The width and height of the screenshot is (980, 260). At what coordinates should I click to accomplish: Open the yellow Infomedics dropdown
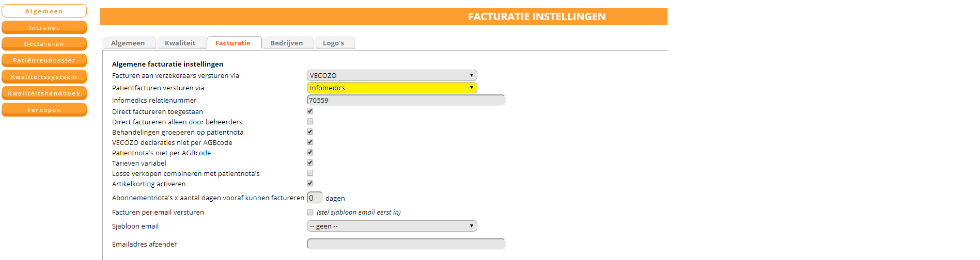coord(392,88)
